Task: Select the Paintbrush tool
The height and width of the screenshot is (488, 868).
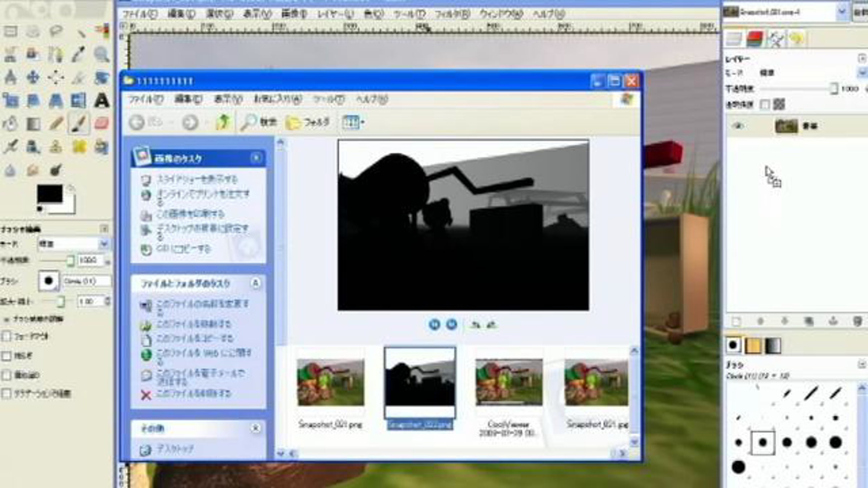Action: coord(78,124)
